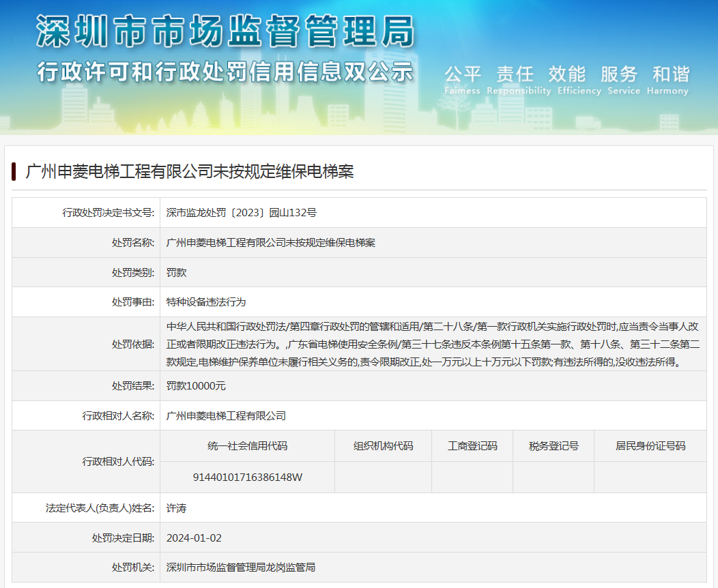Click the 罚款 value in the 处罚类别 row
The width and height of the screenshot is (718, 588).
[176, 273]
